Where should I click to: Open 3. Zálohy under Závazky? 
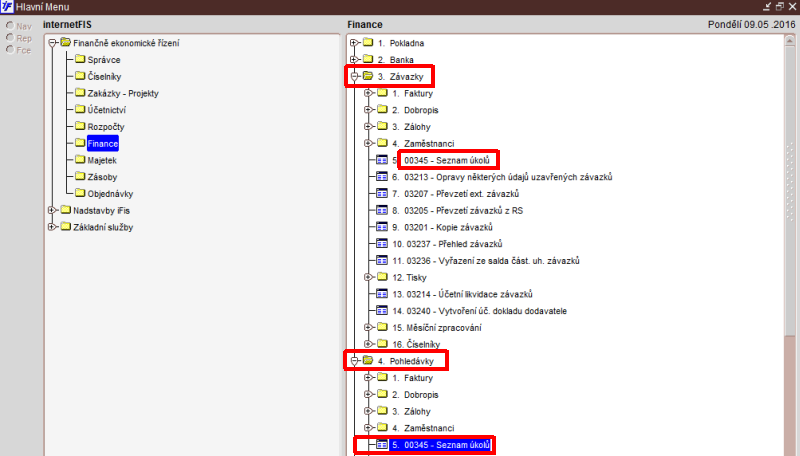pyautogui.click(x=411, y=127)
